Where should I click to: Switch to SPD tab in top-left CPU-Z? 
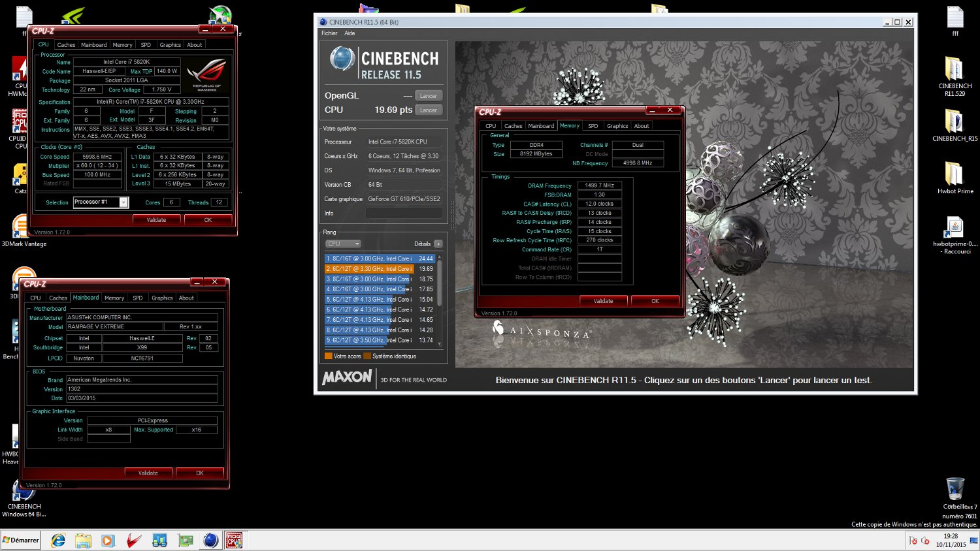pos(146,45)
